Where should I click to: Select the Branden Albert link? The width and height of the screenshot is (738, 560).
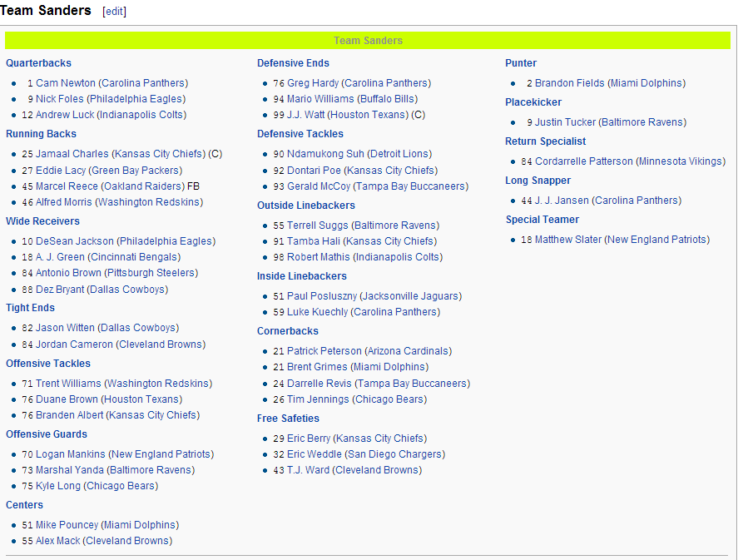69,415
